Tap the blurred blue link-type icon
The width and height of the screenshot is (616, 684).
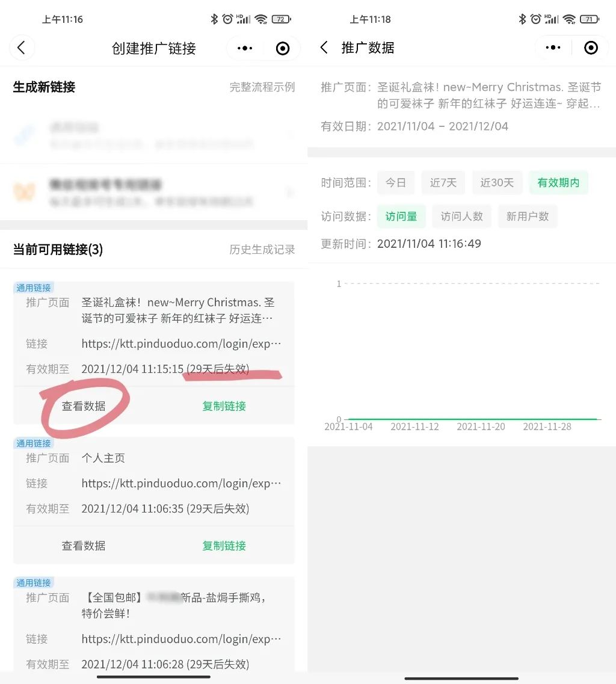(x=25, y=135)
